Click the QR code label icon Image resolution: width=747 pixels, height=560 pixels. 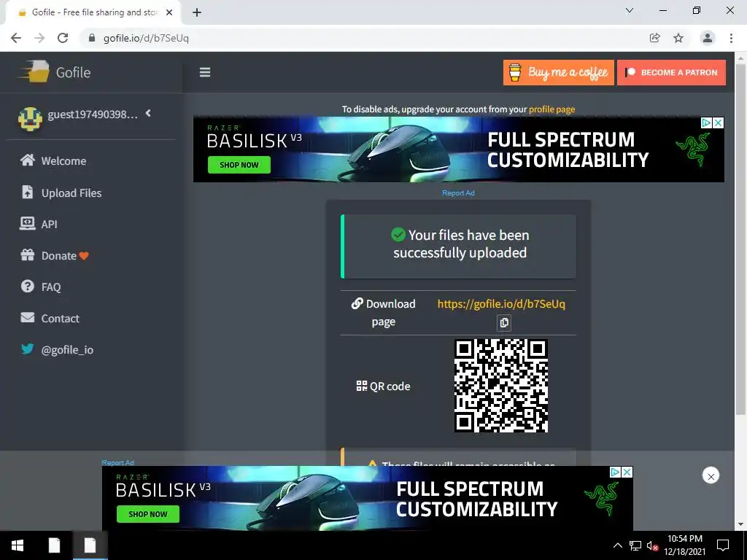click(x=362, y=386)
